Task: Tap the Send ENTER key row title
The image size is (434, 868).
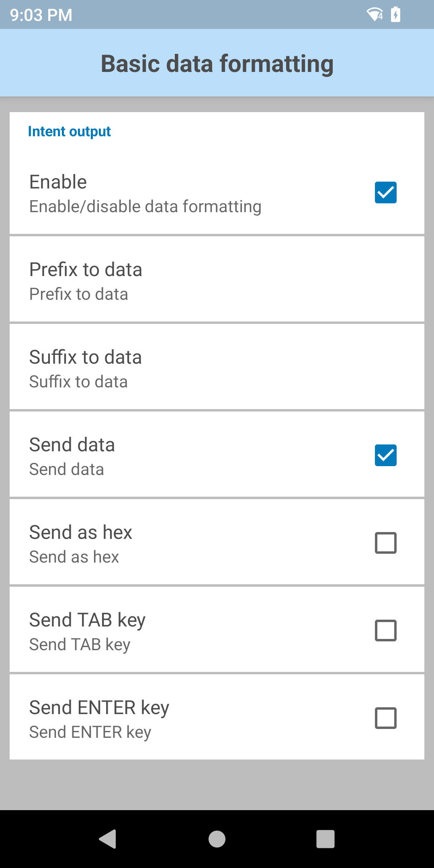Action: coord(99,708)
